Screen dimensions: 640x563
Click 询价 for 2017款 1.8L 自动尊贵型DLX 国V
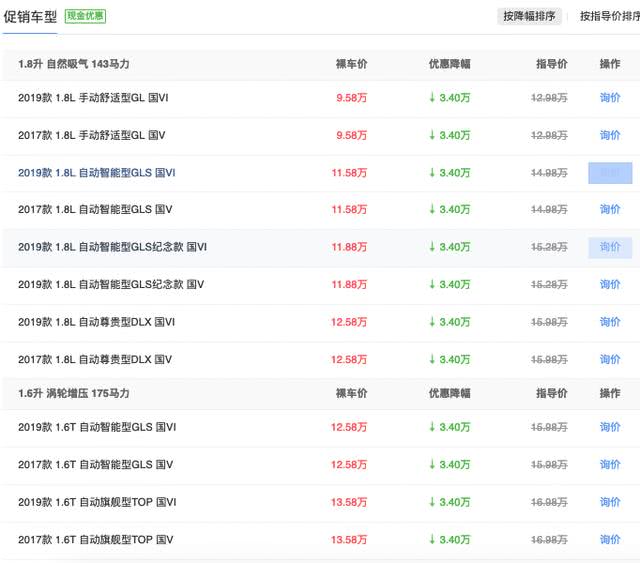pyautogui.click(x=610, y=359)
